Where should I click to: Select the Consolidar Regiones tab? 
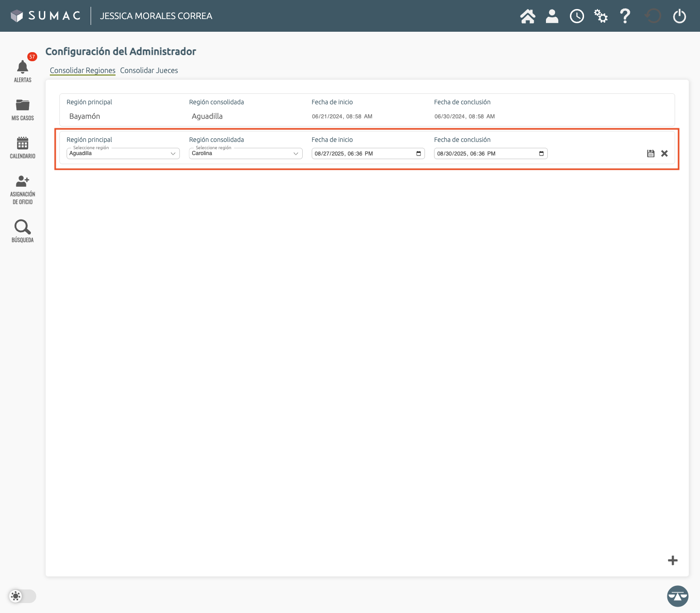[82, 70]
